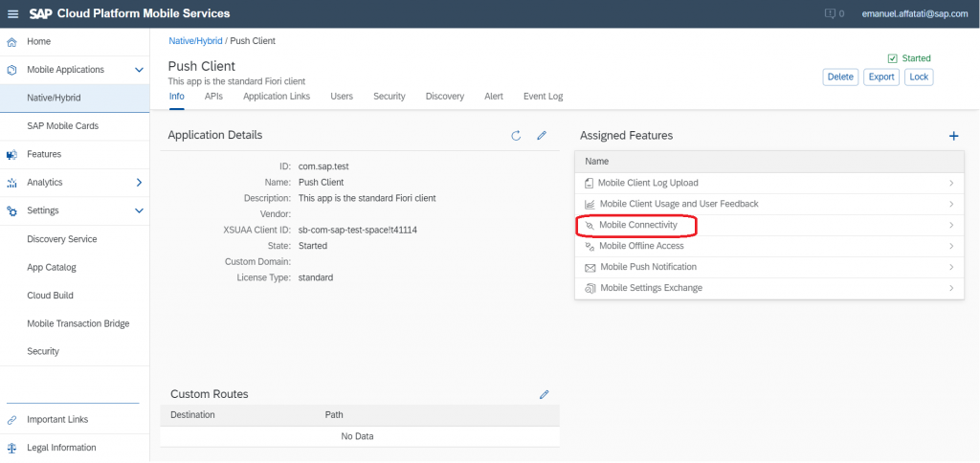This screenshot has width=980, height=463.
Task: Open Mobile Client Log Upload row arrow
Action: (x=952, y=183)
